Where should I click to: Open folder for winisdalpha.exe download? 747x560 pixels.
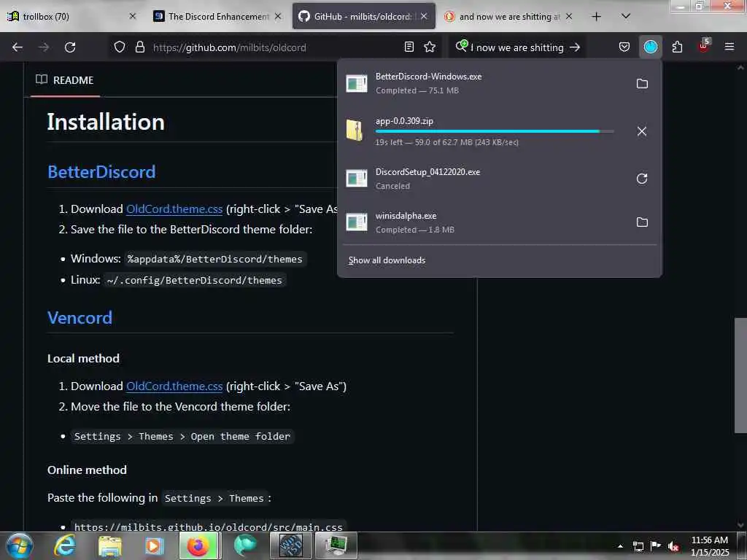(x=642, y=222)
